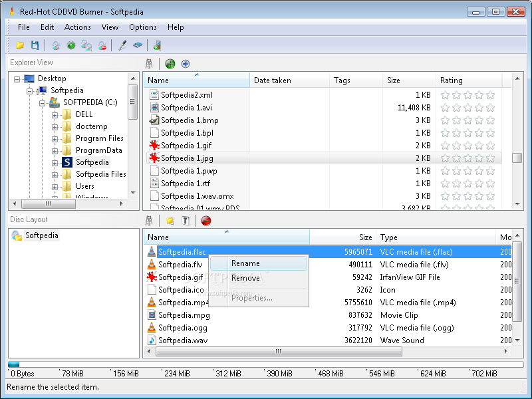Click the Softpedia 1.gif file icon
This screenshot has width=532, height=399.
tap(154, 145)
